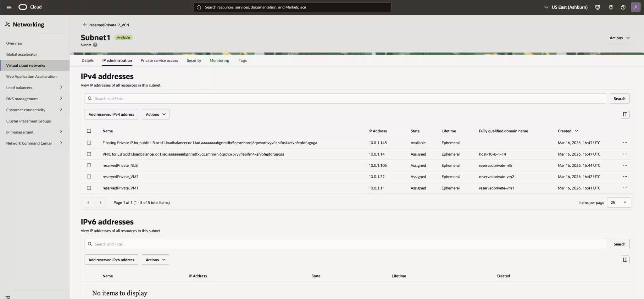The image size is (644, 299).
Task: Click search icon in top search bar
Action: 199,7
